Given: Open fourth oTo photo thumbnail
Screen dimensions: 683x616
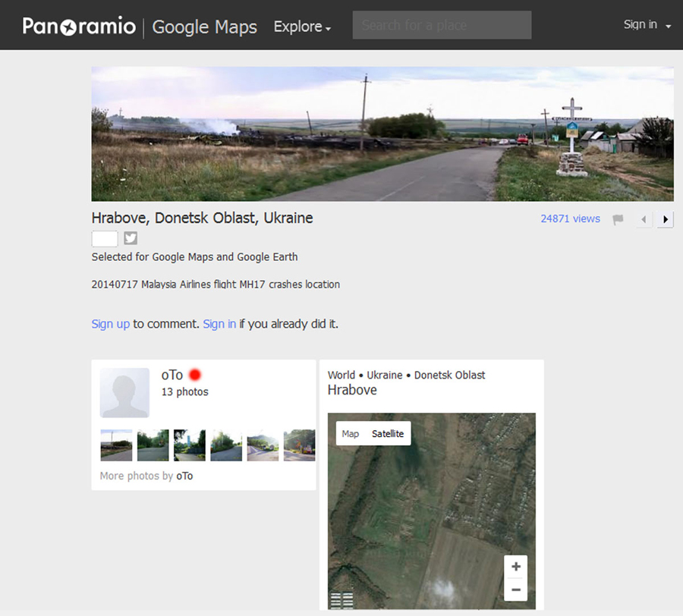Looking at the screenshot, I should [226, 445].
